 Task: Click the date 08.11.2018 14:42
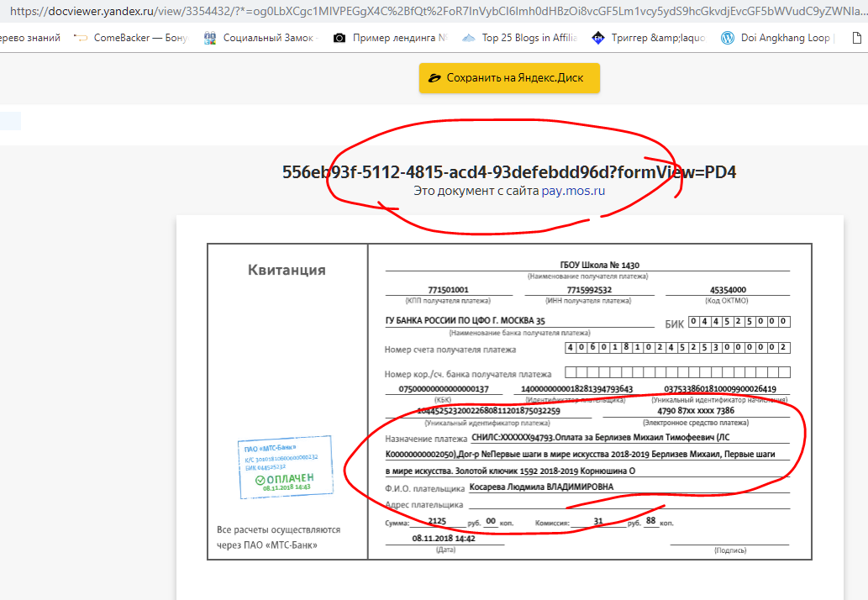point(444,538)
